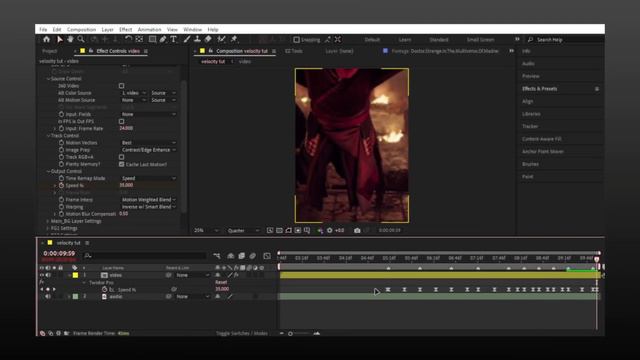Open the Animation menu
Screen dimensions: 640x360
tap(149, 29)
